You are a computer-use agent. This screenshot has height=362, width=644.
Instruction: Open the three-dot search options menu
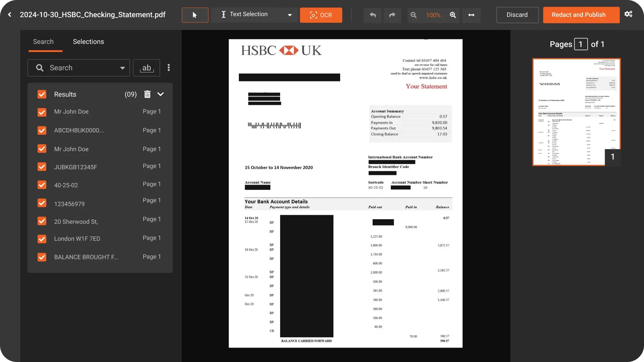click(169, 68)
